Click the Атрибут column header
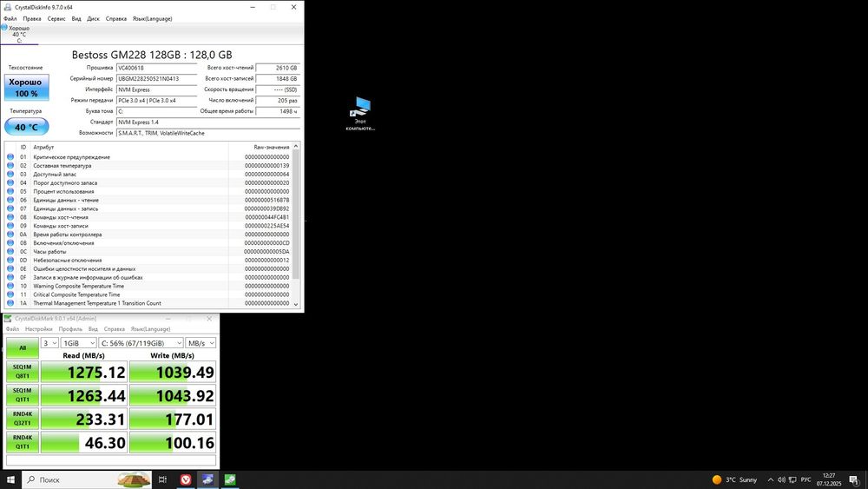 coord(130,147)
